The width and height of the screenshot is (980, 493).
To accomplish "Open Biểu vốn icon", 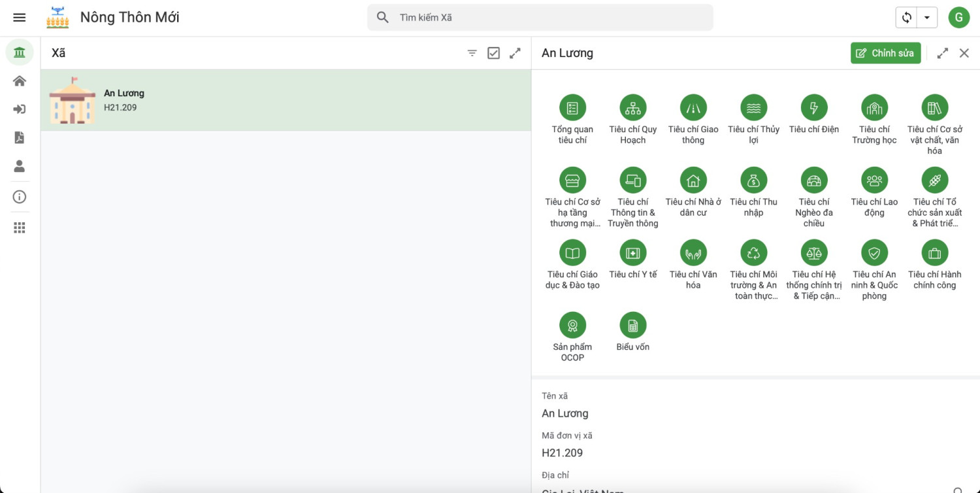I will [x=632, y=325].
